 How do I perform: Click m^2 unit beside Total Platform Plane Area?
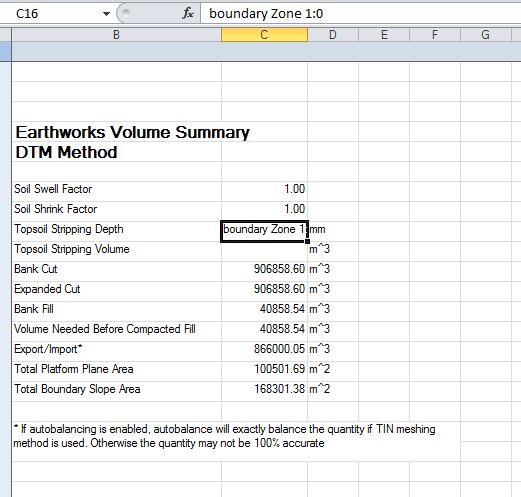[x=319, y=369]
